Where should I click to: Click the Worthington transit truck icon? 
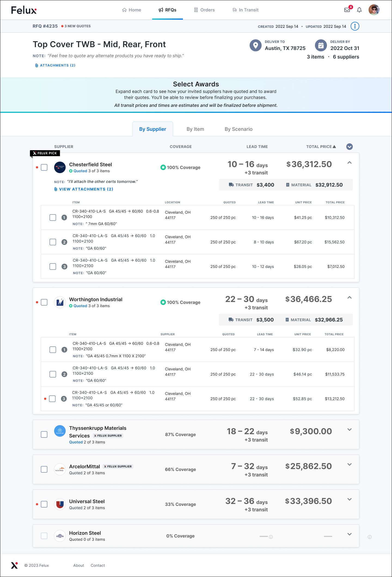[231, 320]
